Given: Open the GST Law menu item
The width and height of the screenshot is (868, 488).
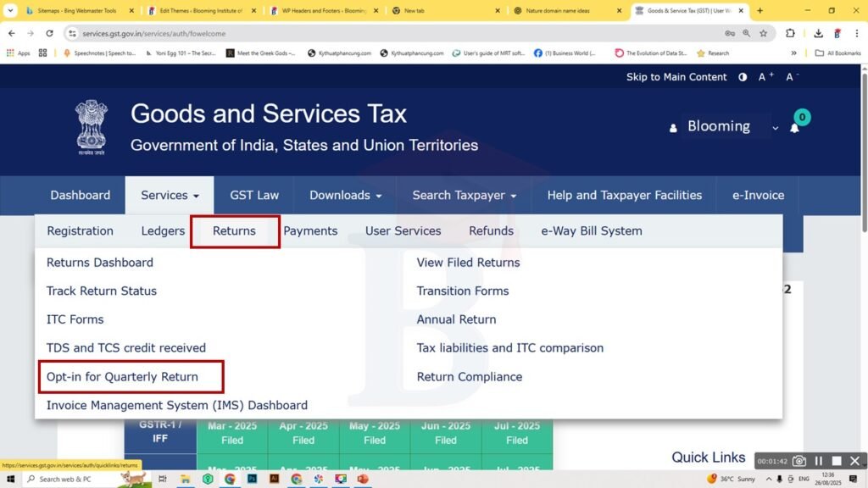Looking at the screenshot, I should click(x=254, y=196).
